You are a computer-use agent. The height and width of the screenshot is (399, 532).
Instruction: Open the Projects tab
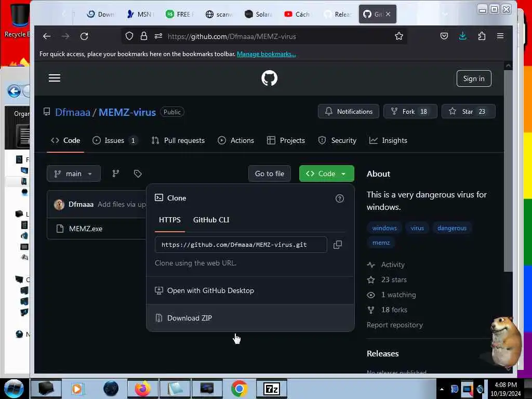pyautogui.click(x=286, y=140)
